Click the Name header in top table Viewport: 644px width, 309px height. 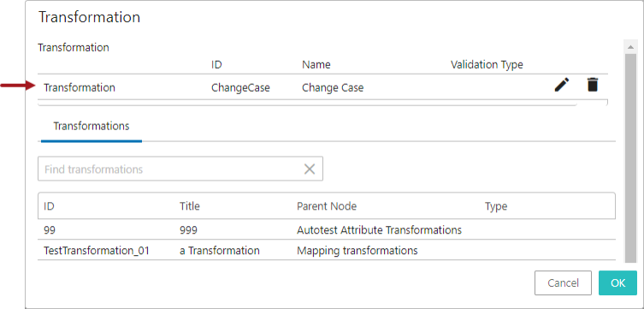coord(316,65)
